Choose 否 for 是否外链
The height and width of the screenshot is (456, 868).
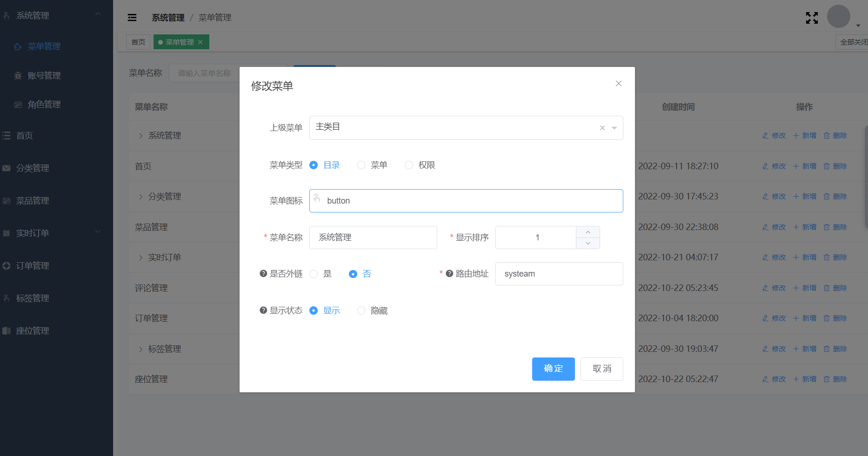point(360,274)
